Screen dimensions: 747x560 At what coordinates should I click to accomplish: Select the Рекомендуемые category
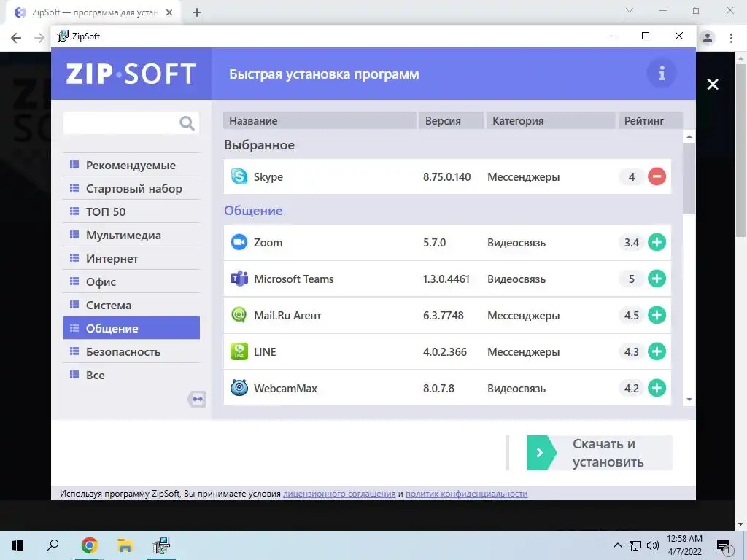(131, 166)
